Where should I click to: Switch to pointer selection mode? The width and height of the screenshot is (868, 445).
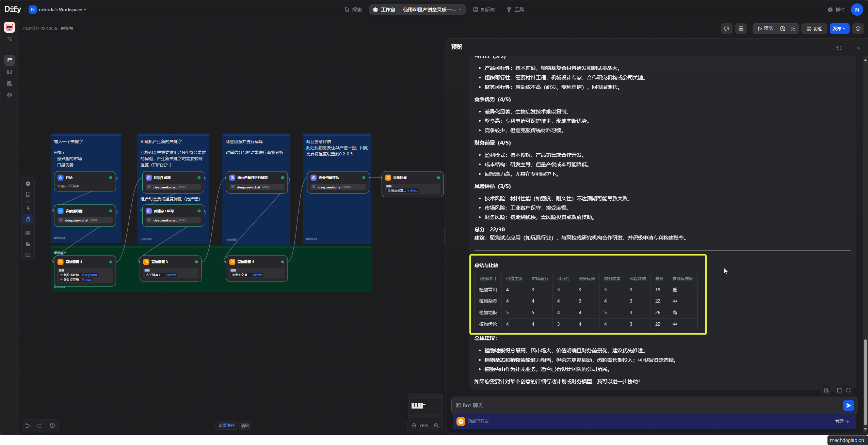[28, 208]
